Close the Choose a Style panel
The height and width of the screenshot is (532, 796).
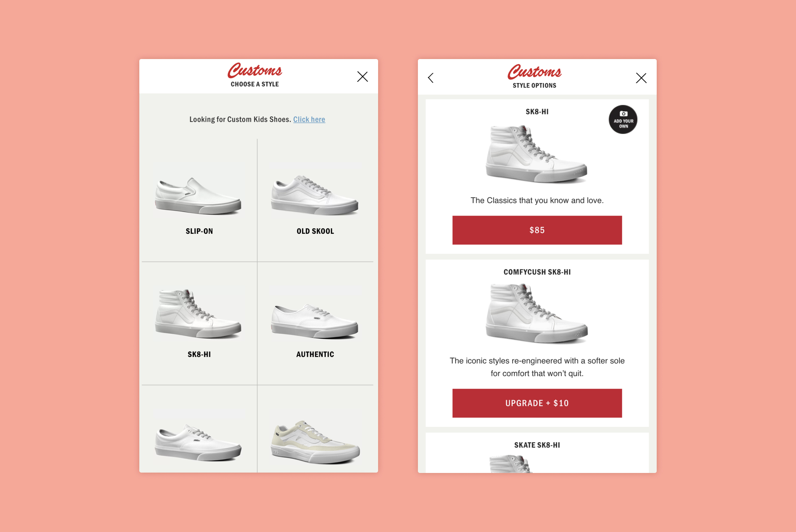tap(363, 77)
